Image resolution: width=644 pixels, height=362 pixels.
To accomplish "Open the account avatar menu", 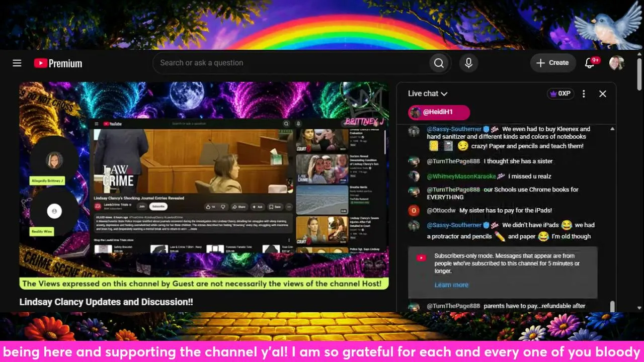I will pyautogui.click(x=617, y=63).
